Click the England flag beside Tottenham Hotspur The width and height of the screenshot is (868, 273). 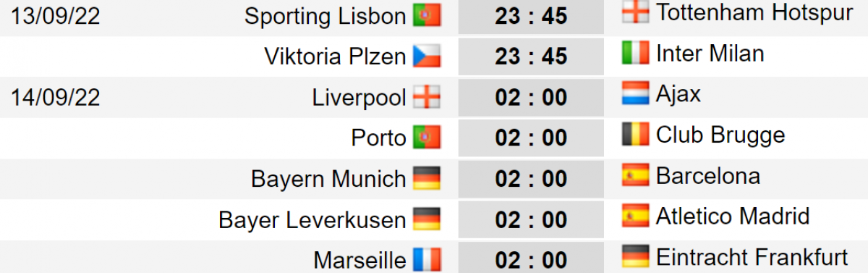(635, 12)
